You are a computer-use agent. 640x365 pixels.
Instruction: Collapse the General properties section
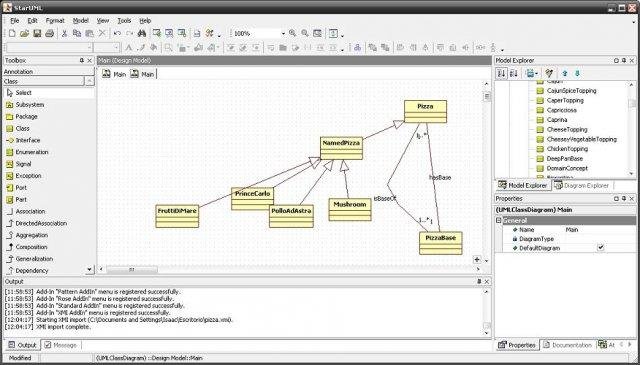(498, 220)
